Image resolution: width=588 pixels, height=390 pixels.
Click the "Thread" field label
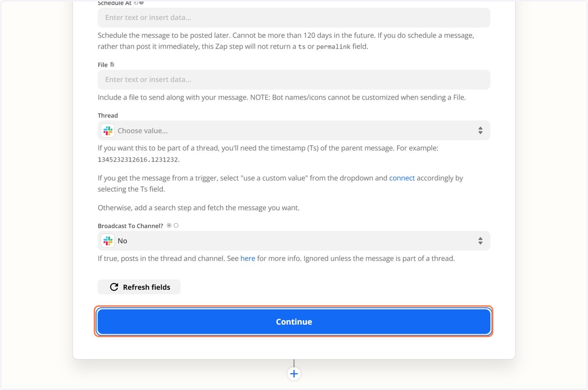[108, 116]
